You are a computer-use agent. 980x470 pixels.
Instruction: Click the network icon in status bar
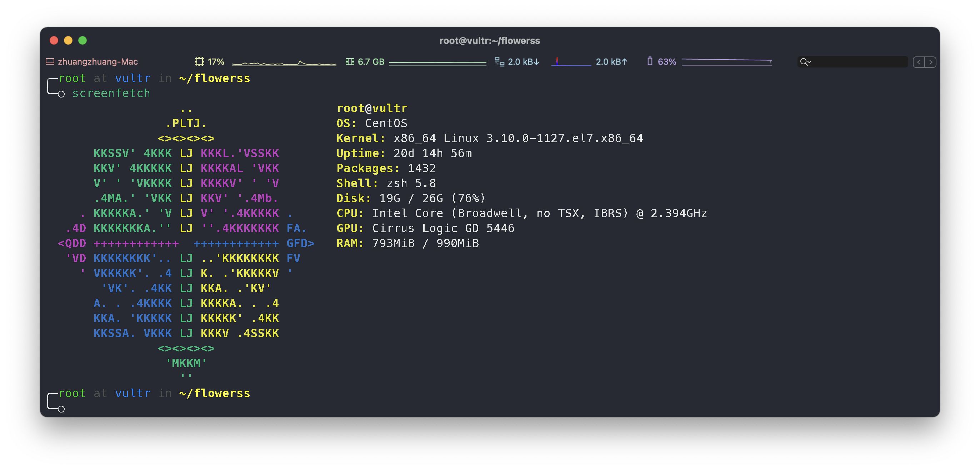[x=499, y=62]
